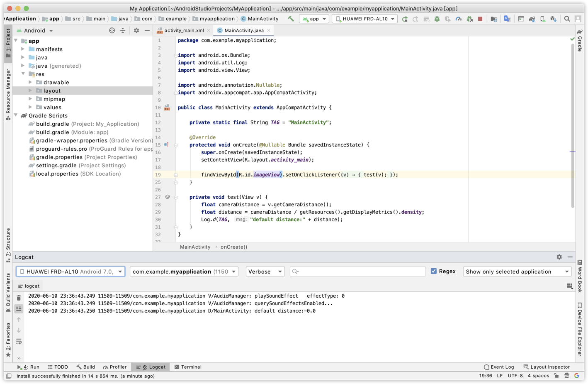The image size is (588, 384).
Task: Stop the running app with red square
Action: pyautogui.click(x=480, y=19)
